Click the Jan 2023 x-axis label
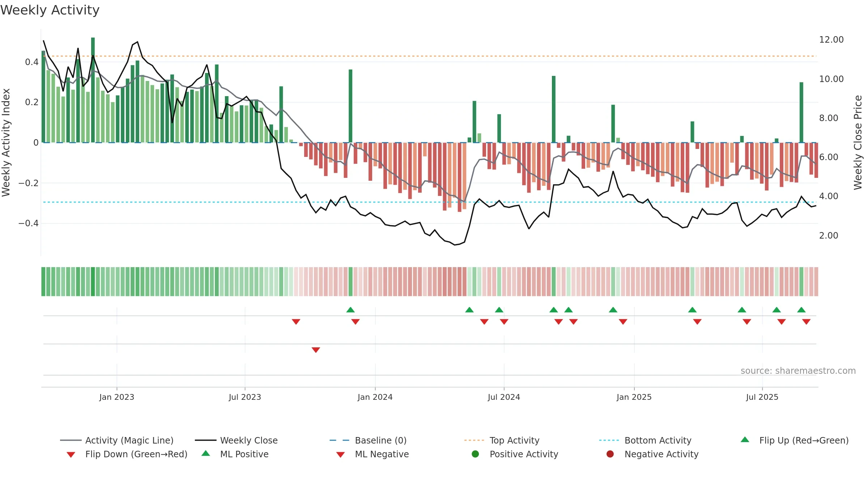The image size is (868, 488). 117,397
